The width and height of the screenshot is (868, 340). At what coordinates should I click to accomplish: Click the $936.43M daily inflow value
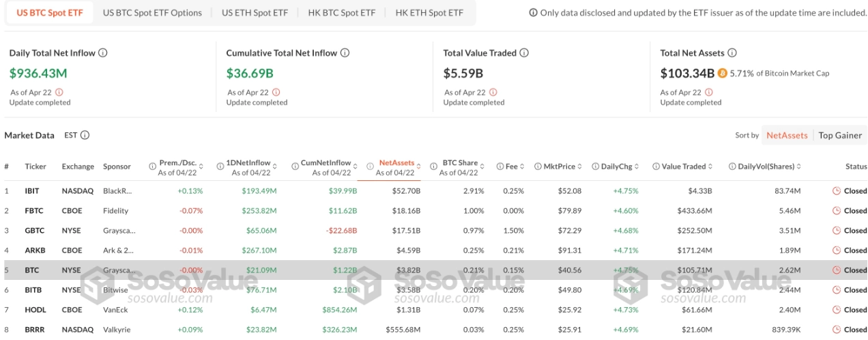tap(38, 72)
